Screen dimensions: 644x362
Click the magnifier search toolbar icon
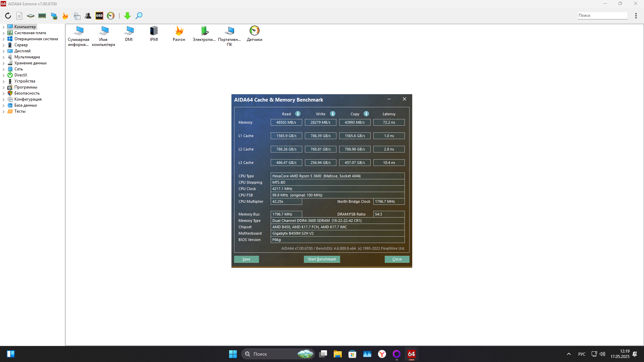coord(139,16)
